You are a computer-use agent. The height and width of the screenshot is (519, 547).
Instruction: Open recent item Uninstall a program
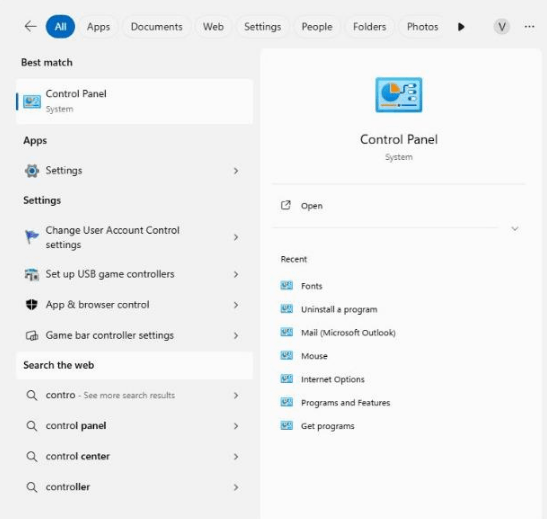pos(339,309)
